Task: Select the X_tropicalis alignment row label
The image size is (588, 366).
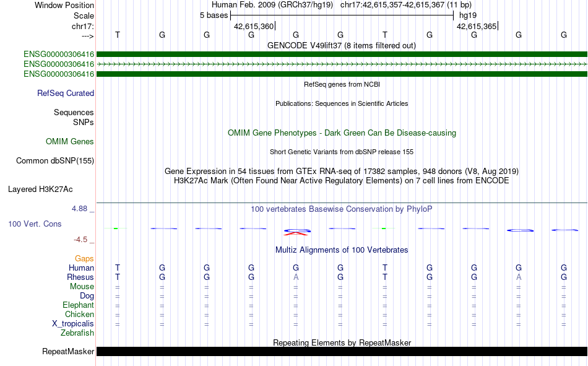Action: coord(73,324)
